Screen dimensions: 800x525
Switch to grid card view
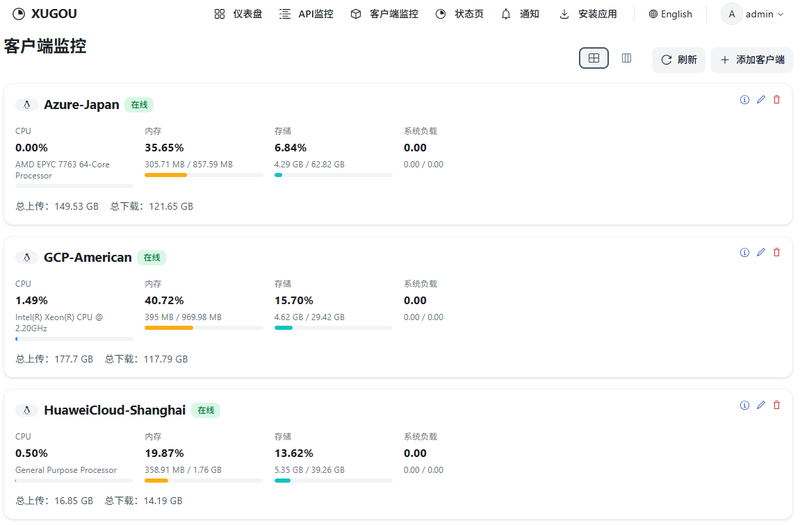tap(594, 59)
